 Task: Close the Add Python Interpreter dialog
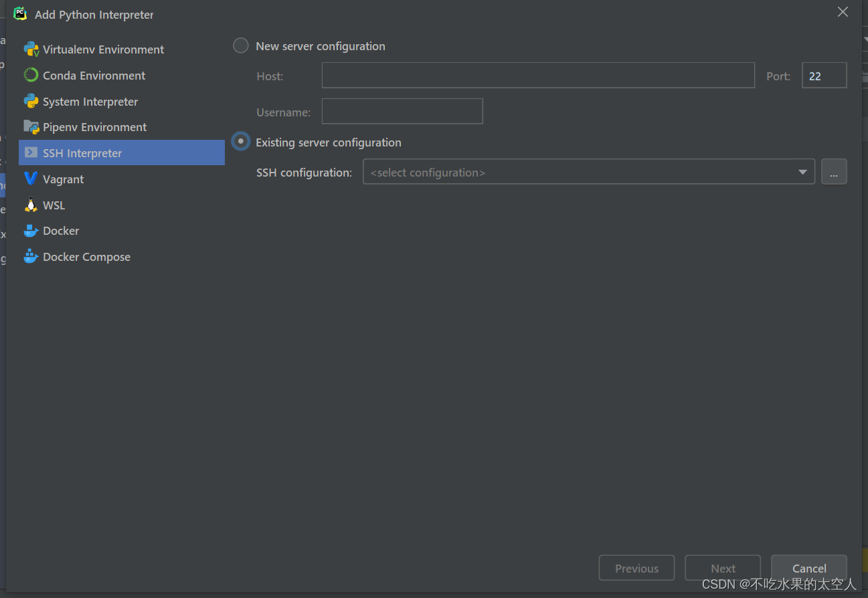[x=843, y=12]
